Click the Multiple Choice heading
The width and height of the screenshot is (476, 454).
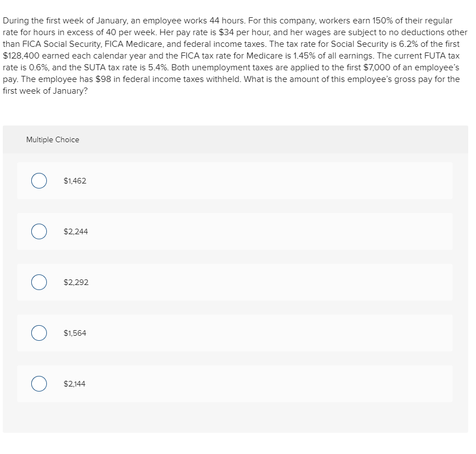(52, 139)
